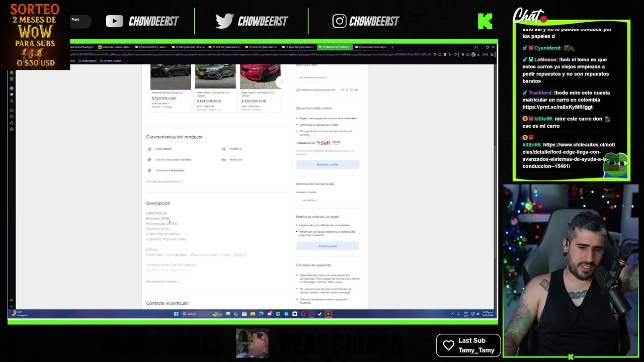The width and height of the screenshot is (644, 362).
Task: Click 'Contacta al particular' heading
Action: coord(168,303)
